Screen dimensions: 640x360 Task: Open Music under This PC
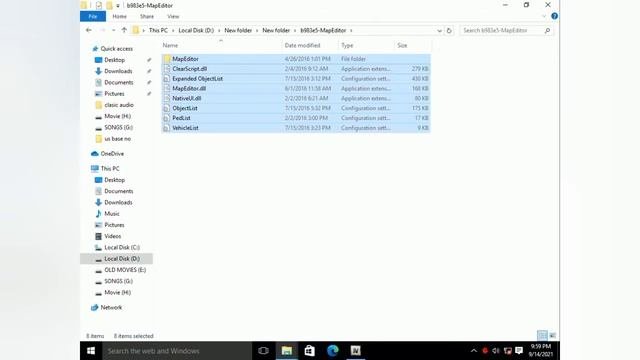click(x=111, y=213)
